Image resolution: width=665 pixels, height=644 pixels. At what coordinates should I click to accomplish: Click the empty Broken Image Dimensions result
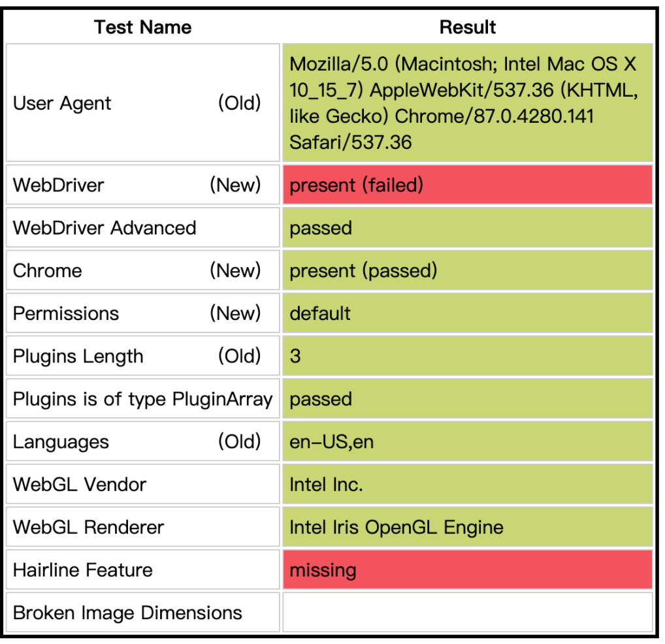pyautogui.click(x=467, y=613)
